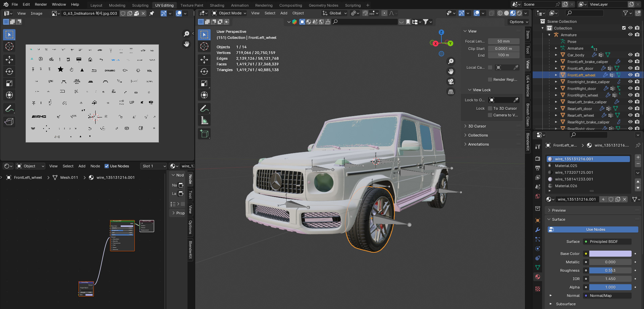Open the Global transform orientation dropdown

tap(335, 13)
